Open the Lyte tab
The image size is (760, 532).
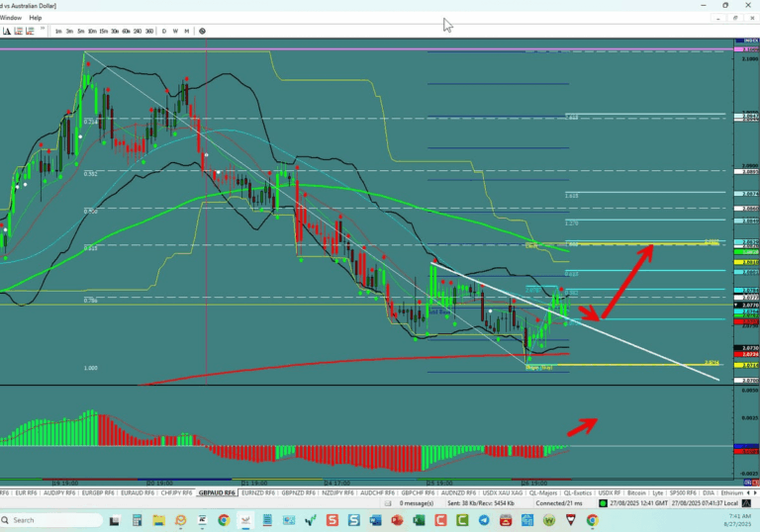pyautogui.click(x=658, y=492)
